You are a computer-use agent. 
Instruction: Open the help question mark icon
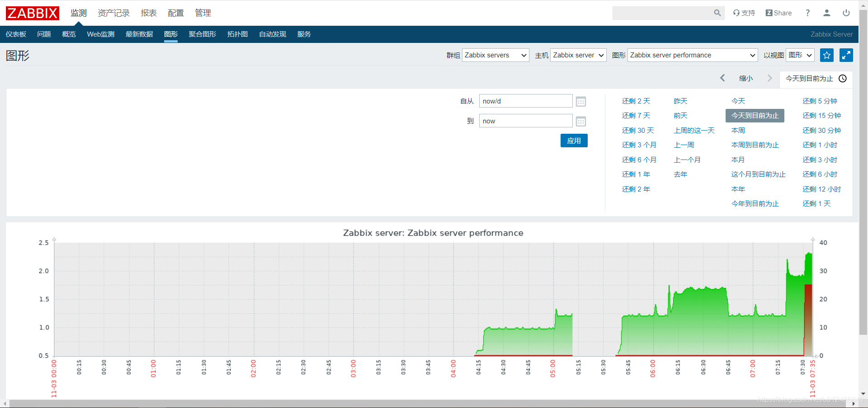pos(807,13)
